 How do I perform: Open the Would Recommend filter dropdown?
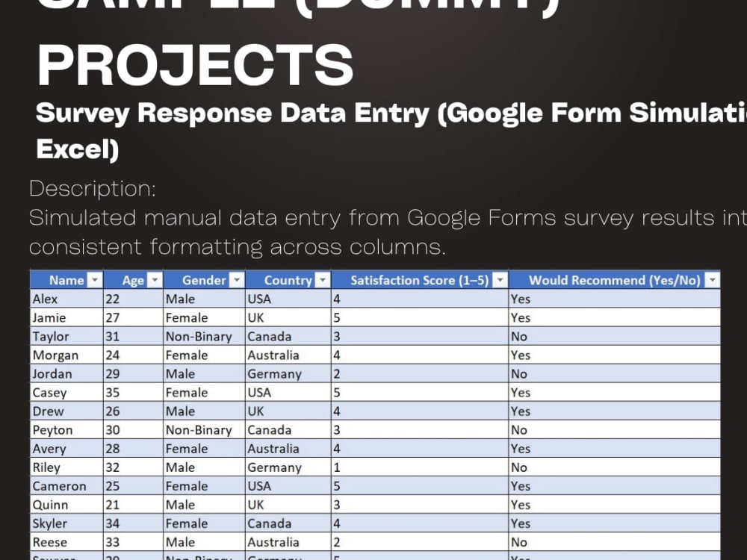coord(712,280)
